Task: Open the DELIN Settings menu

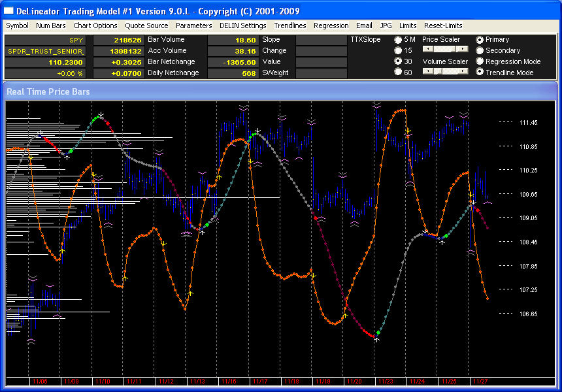Action: click(x=242, y=25)
